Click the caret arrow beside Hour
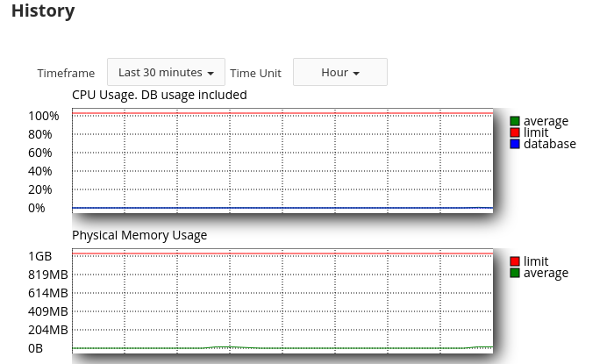The image size is (614, 364). (356, 73)
